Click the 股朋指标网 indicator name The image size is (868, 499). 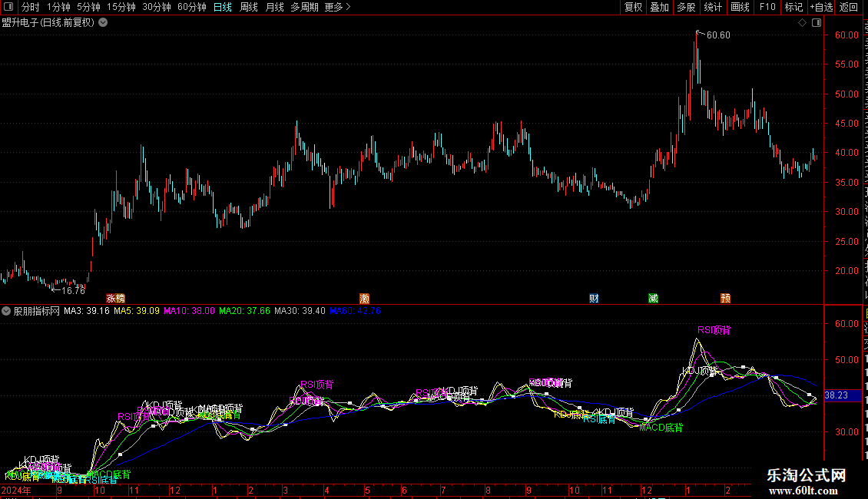pos(37,311)
